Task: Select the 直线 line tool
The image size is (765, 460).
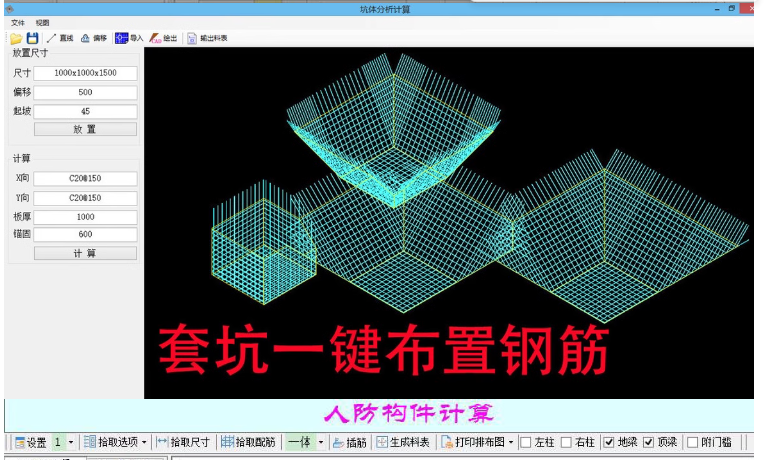Action: coord(60,38)
